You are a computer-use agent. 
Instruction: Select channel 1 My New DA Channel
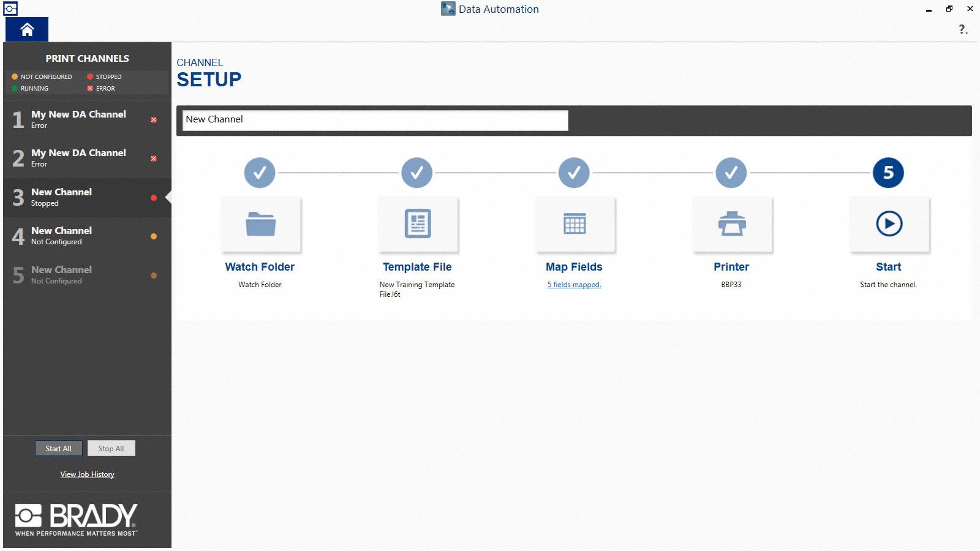tap(78, 119)
